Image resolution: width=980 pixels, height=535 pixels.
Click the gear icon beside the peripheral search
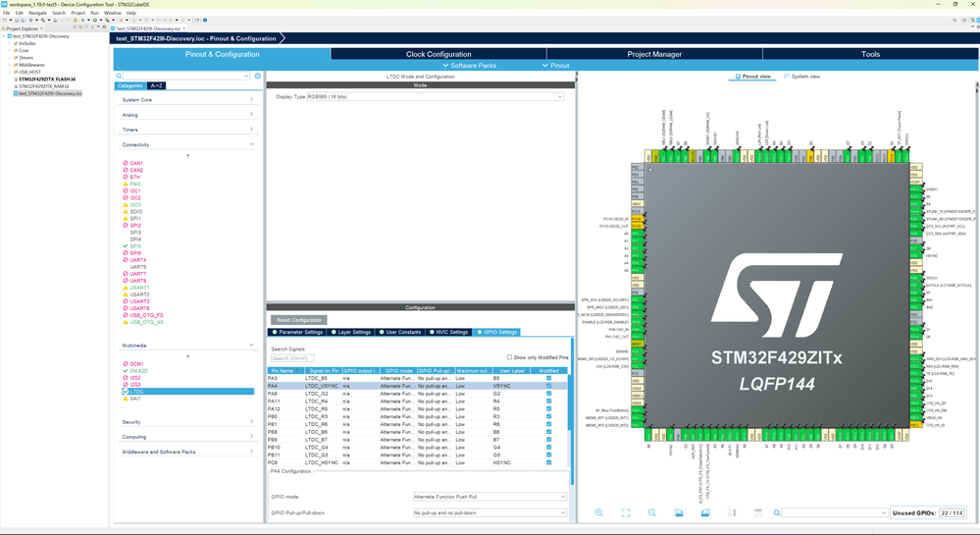(x=258, y=76)
